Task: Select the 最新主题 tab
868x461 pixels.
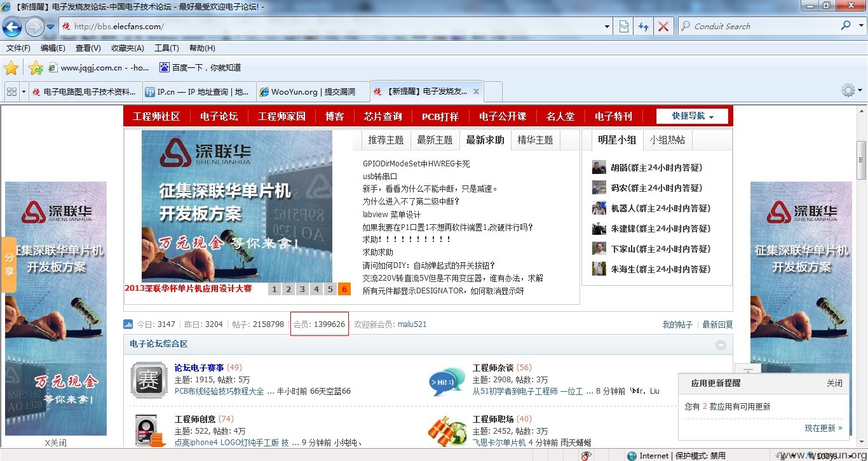Action: [x=435, y=140]
